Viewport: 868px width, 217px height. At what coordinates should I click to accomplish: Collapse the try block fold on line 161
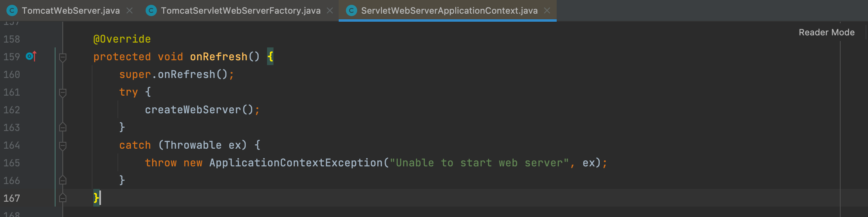pyautogui.click(x=63, y=92)
